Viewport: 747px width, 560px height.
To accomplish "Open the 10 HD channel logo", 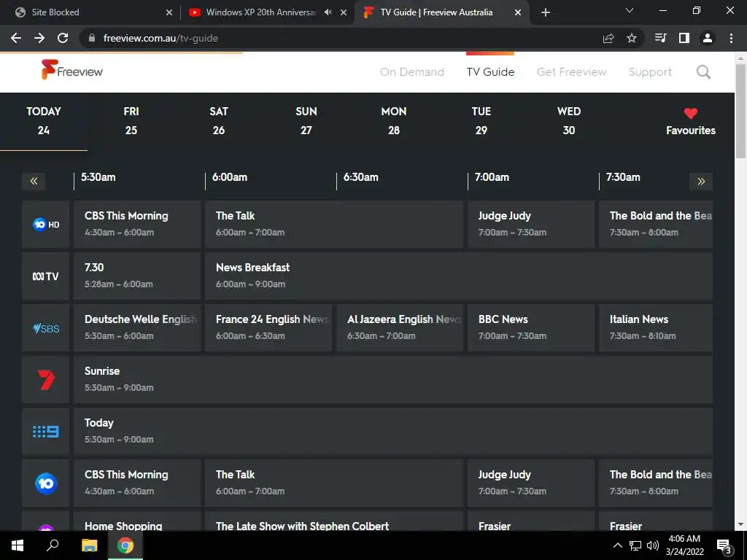I will 46,225.
